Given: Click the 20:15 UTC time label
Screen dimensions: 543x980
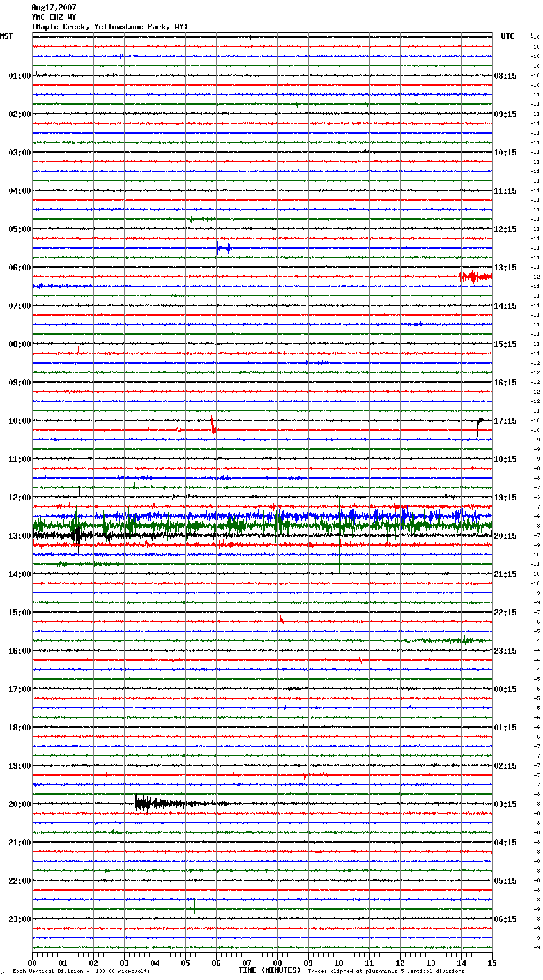Looking at the screenshot, I should (505, 536).
